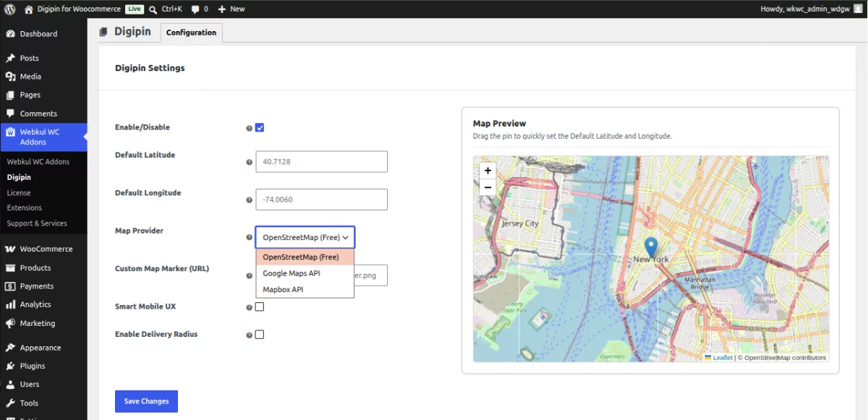Open the Ctrl+K search magnifier icon

click(x=153, y=9)
